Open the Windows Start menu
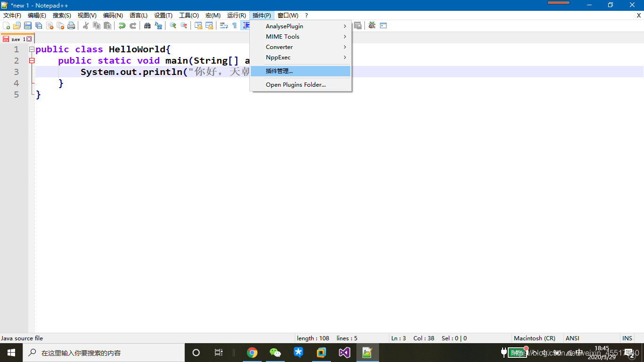The image size is (644, 362). pyautogui.click(x=11, y=353)
